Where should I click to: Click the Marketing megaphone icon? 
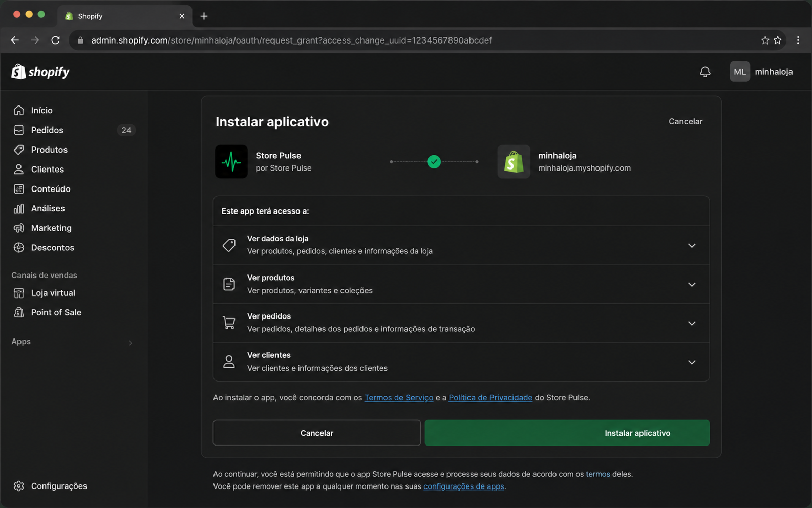(x=19, y=228)
